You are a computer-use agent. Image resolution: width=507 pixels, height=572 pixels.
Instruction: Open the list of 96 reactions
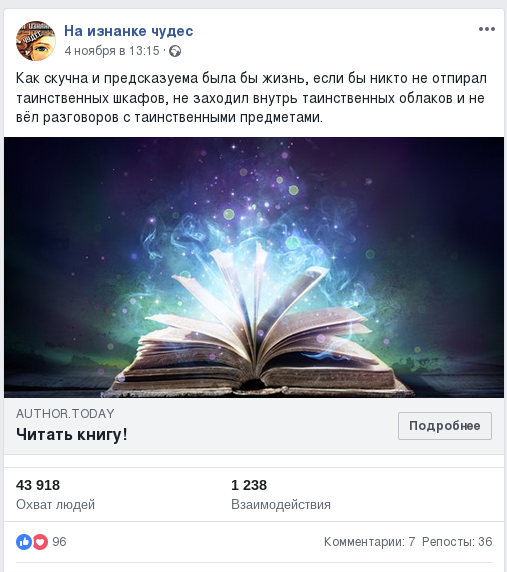59,542
